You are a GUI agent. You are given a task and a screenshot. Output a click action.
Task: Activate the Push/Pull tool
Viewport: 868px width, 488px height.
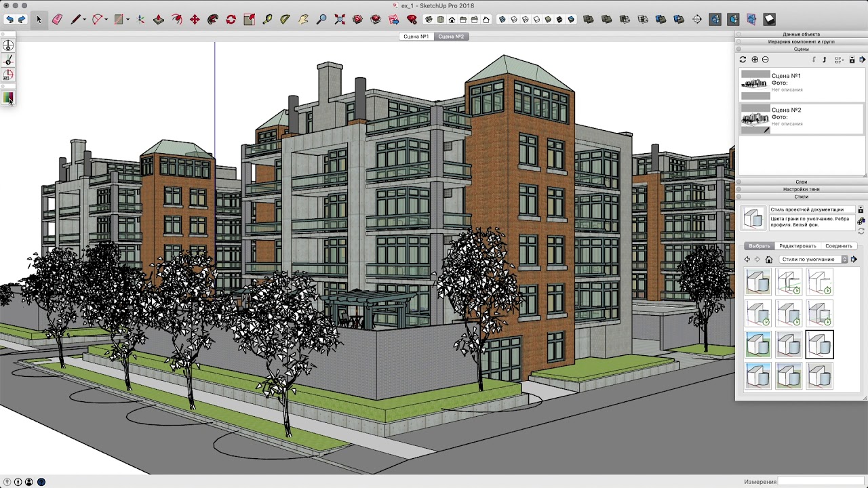pos(159,20)
